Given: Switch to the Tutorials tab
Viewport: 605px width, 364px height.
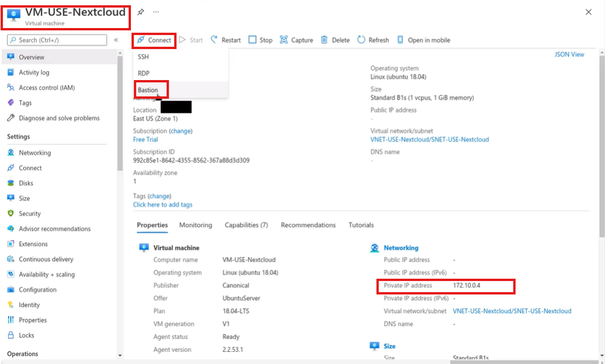Looking at the screenshot, I should point(361,225).
